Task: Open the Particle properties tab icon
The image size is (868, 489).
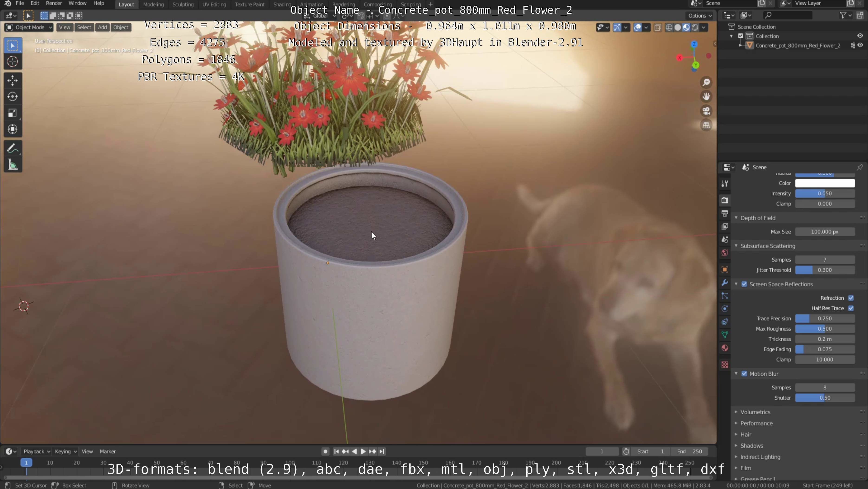Action: pos(725,296)
